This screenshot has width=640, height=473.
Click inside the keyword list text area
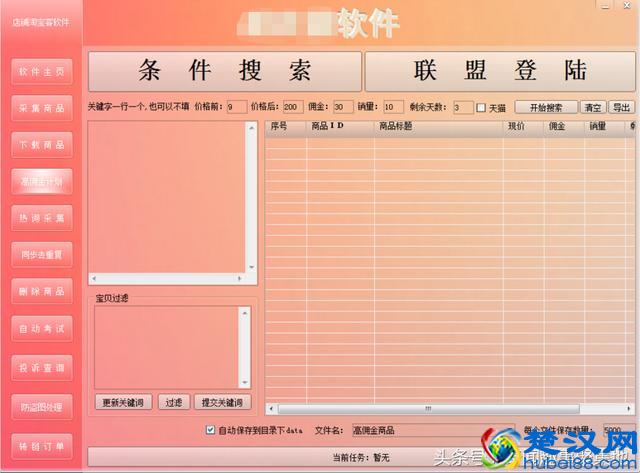coord(167,197)
